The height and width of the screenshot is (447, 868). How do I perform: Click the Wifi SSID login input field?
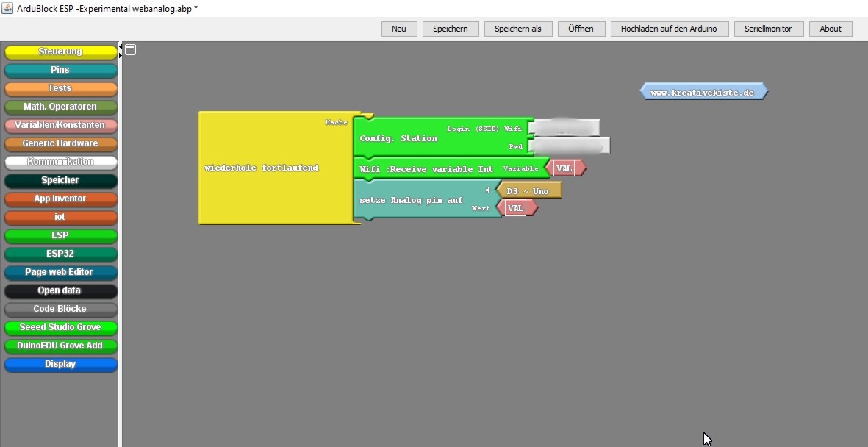click(x=564, y=129)
